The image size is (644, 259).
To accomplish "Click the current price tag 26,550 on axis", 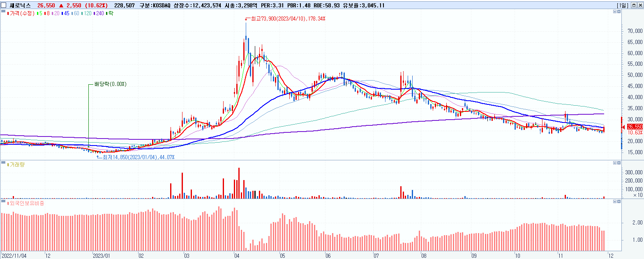I will [635, 127].
